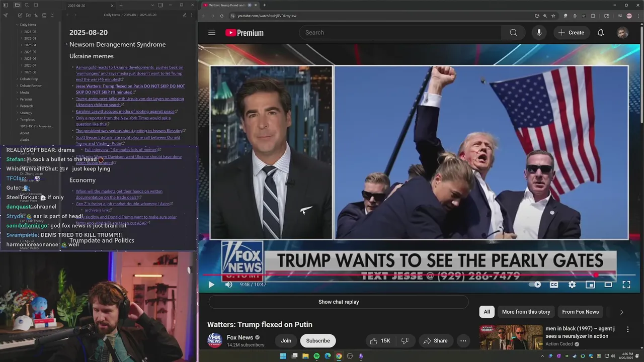
Task: Select From Fox News chip
Action: coord(580,312)
